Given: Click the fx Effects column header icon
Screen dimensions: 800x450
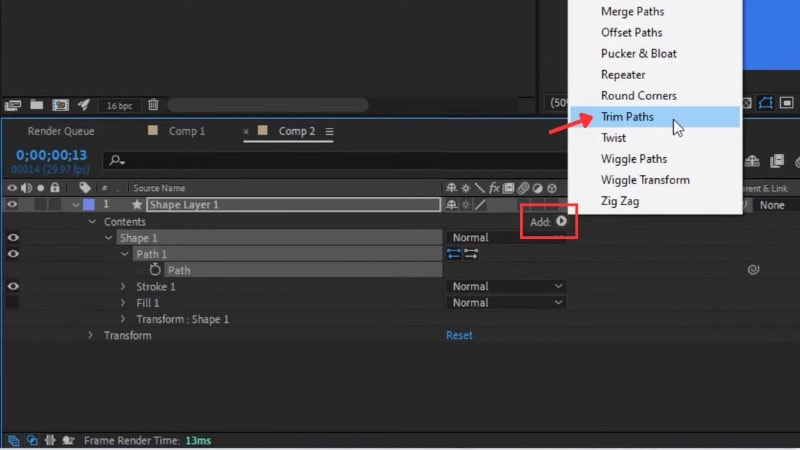Looking at the screenshot, I should (494, 188).
